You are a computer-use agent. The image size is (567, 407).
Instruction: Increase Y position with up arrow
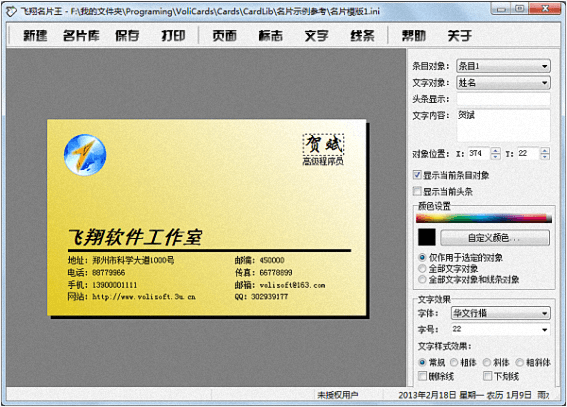tap(545, 151)
